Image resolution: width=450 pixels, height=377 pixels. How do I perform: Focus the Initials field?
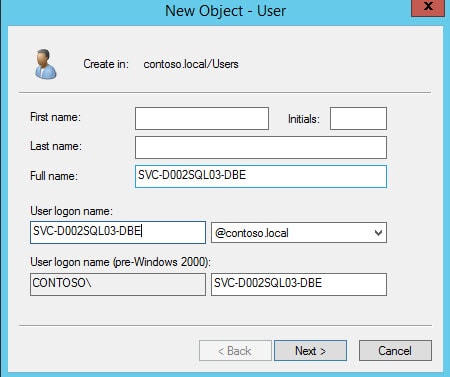pyautogui.click(x=358, y=118)
